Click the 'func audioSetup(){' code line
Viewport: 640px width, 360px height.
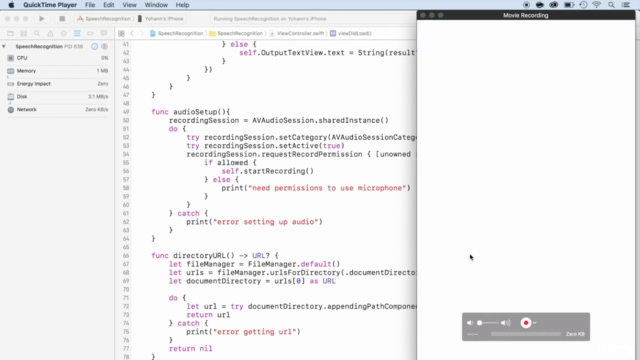[191, 112]
